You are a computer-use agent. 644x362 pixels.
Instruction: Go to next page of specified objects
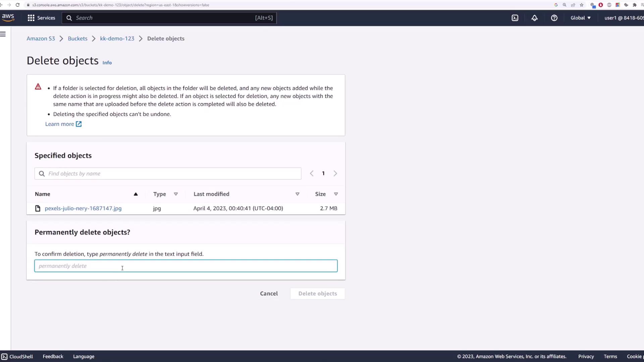pos(335,174)
